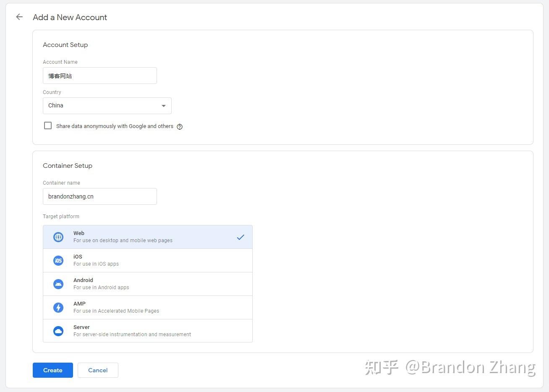
Task: Click the checkmark on the Web row
Action: click(x=241, y=237)
